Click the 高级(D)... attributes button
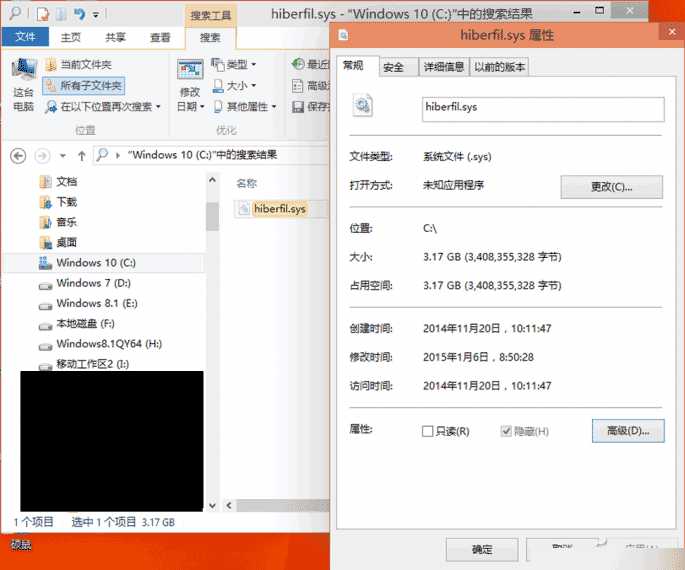This screenshot has width=685, height=570. [x=628, y=430]
